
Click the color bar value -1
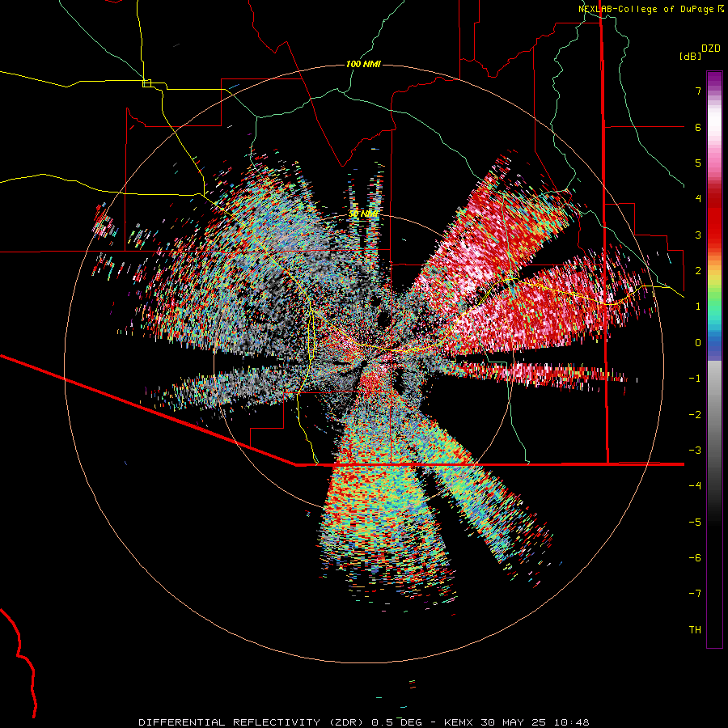pos(695,379)
